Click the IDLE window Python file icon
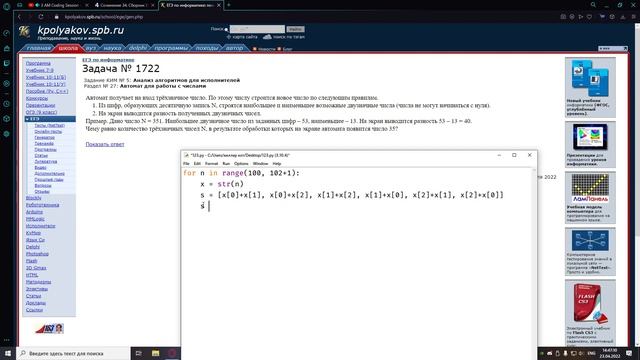This screenshot has height=360, width=640. tap(186, 155)
